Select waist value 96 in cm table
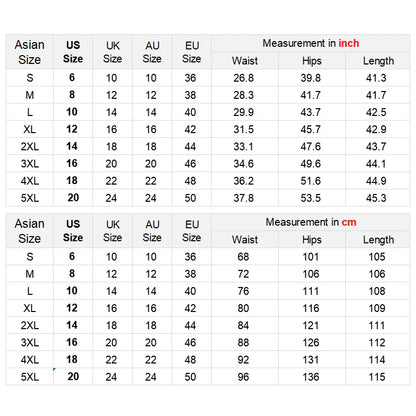This screenshot has height=416, width=416. (x=243, y=377)
